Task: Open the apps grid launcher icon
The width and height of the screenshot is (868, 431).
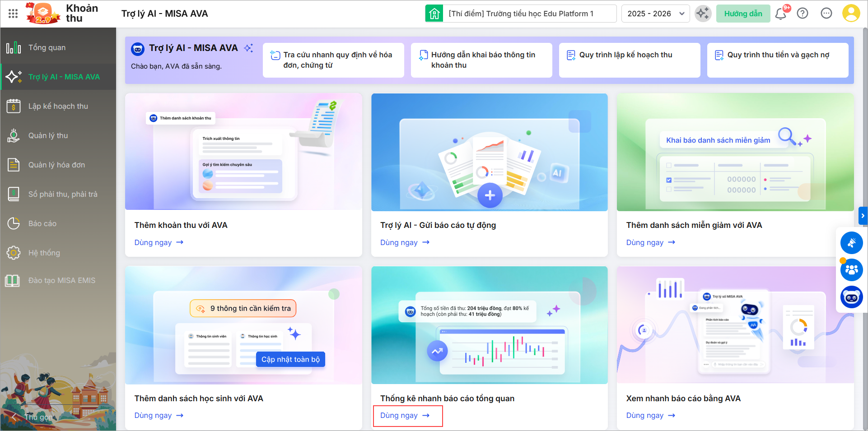Action: [13, 14]
